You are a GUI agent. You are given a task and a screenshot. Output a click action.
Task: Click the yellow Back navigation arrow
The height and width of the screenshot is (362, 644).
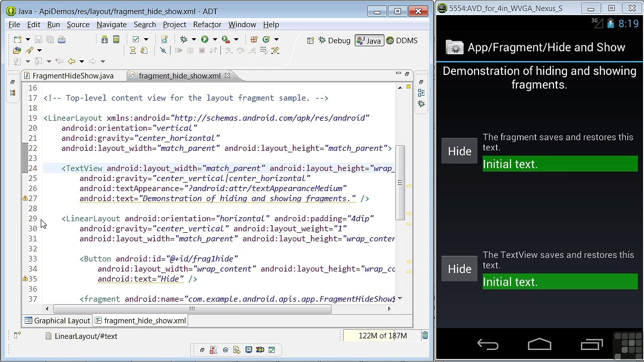[x=71, y=61]
